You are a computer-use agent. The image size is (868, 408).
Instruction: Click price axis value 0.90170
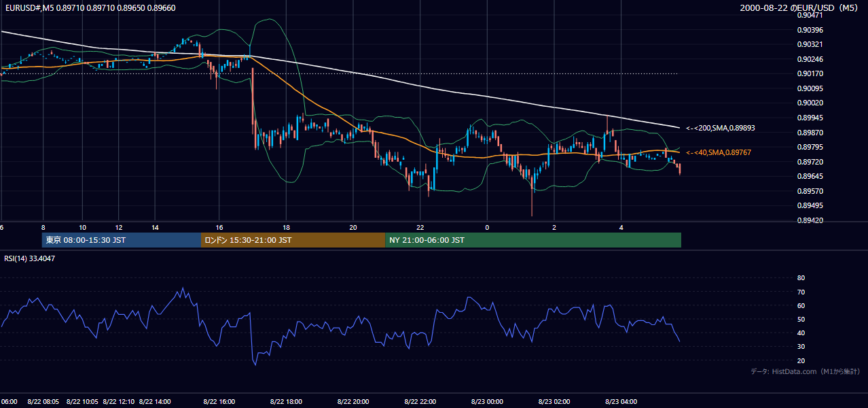click(810, 73)
